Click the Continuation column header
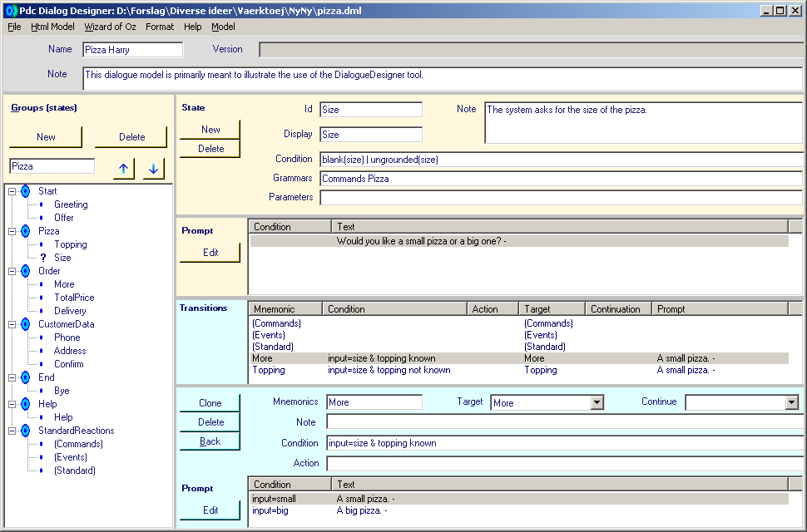This screenshot has width=807, height=532. pos(619,309)
